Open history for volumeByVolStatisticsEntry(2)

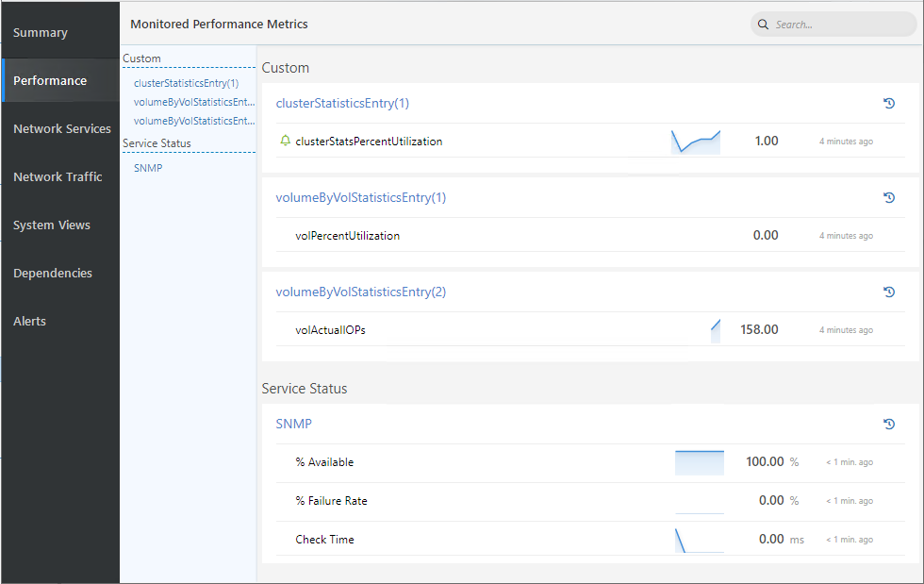pos(889,292)
